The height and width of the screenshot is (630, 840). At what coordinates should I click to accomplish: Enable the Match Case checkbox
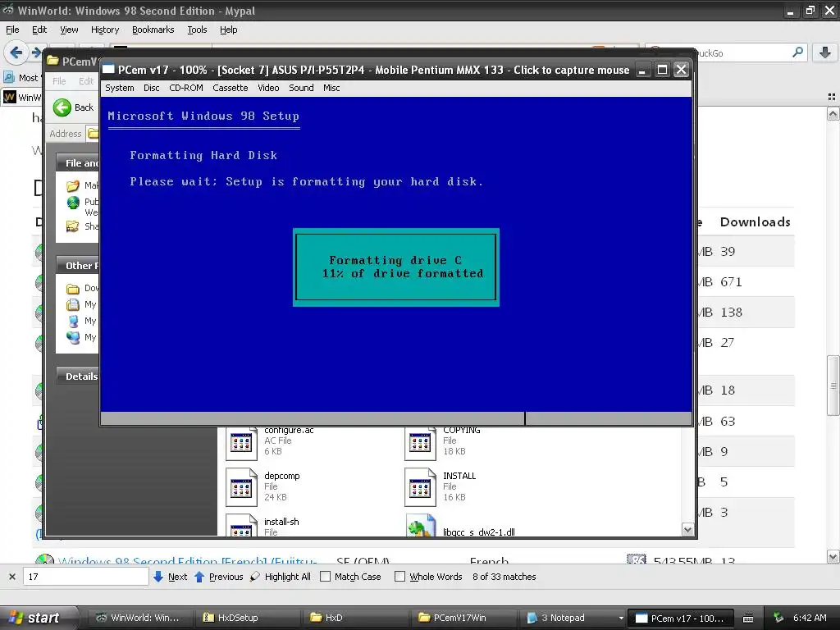(x=325, y=577)
